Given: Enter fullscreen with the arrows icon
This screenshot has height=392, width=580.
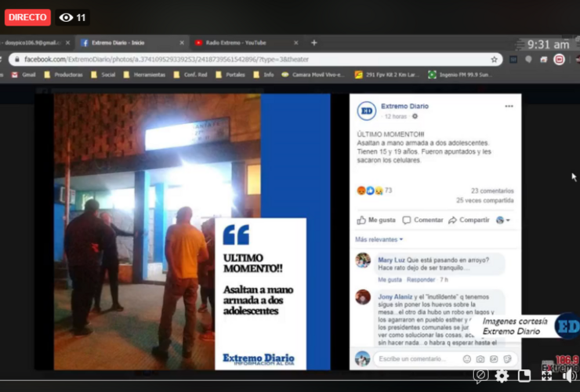Looking at the screenshot, I should (x=546, y=376).
